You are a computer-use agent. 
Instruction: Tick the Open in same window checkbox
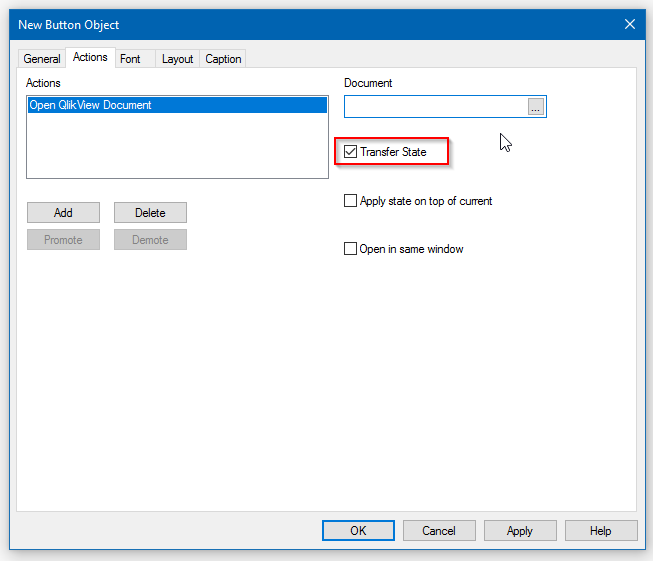[x=351, y=249]
